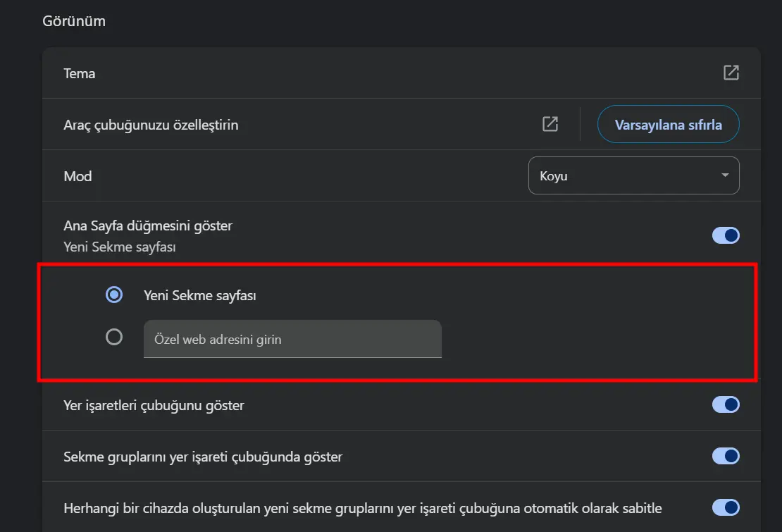Click the Varsayılana sıfırla button
Screen dimensions: 782x532
(x=668, y=124)
